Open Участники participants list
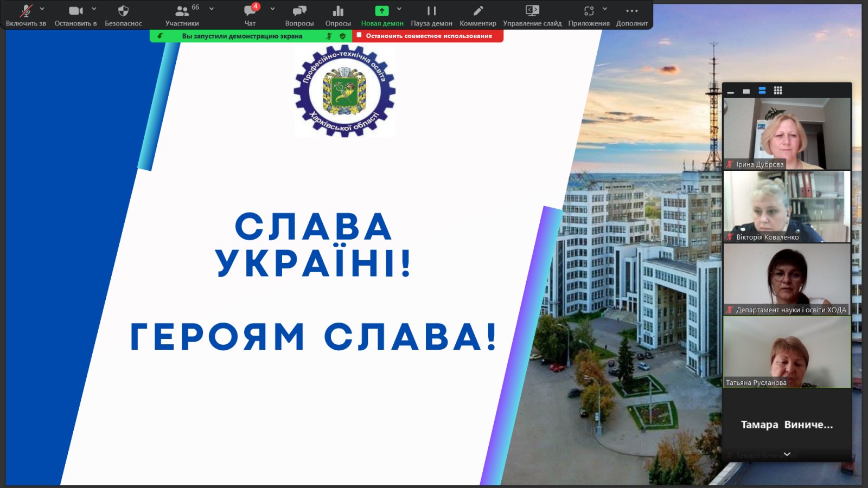 tap(182, 15)
